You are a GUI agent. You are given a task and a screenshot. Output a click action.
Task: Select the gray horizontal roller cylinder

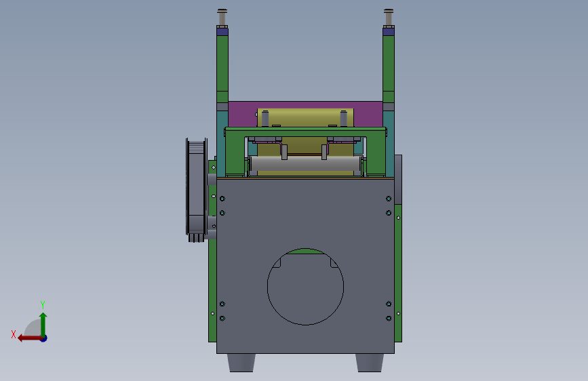tap(305, 164)
